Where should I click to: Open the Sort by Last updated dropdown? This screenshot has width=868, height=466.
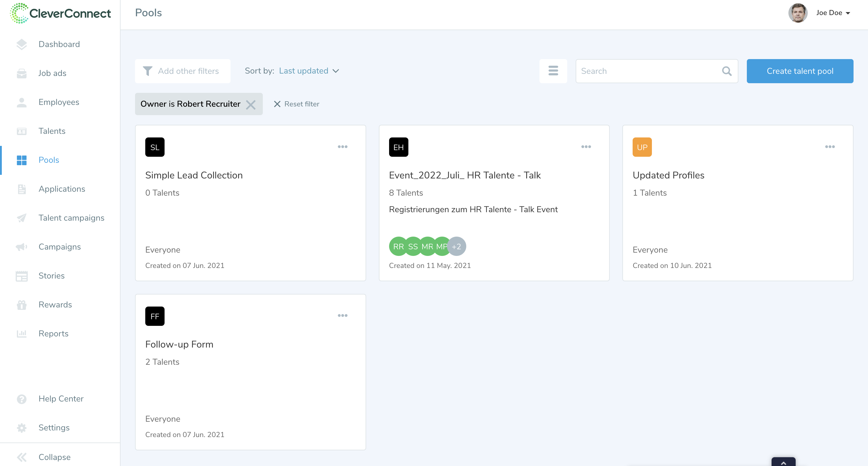coord(309,71)
